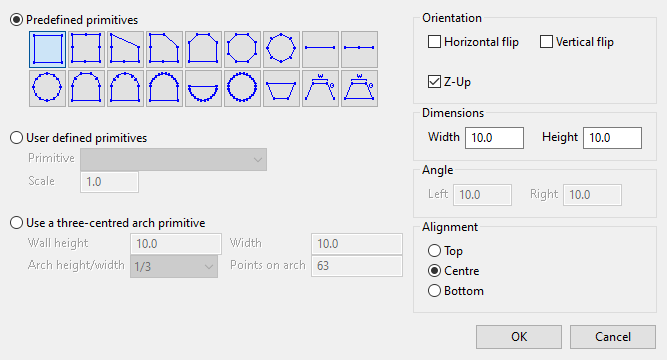Viewport: 667px width, 360px height.
Task: Select User defined primitives radio button
Action: click(x=16, y=138)
